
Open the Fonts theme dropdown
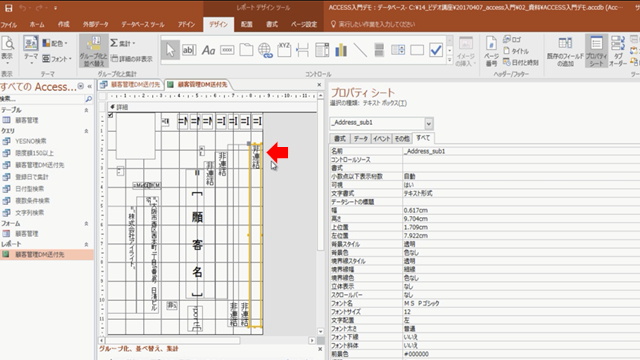click(x=57, y=59)
